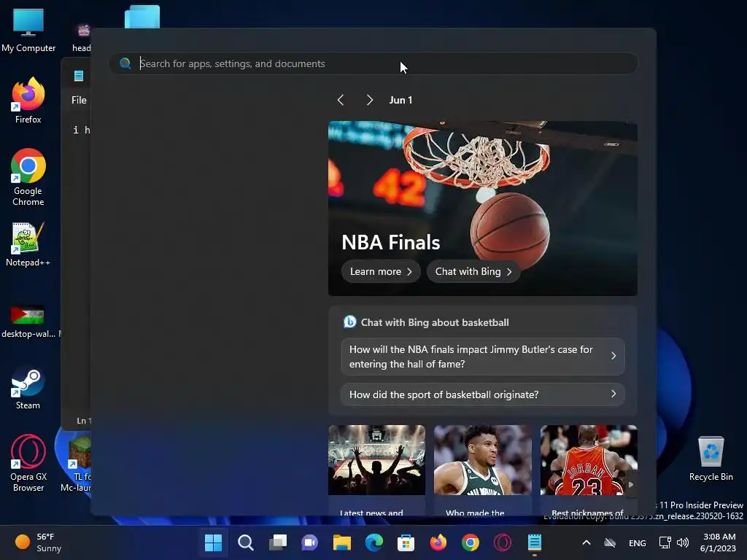This screenshot has height=560, width=747.
Task: Click the taskbar Search magnifier icon
Action: click(x=245, y=542)
